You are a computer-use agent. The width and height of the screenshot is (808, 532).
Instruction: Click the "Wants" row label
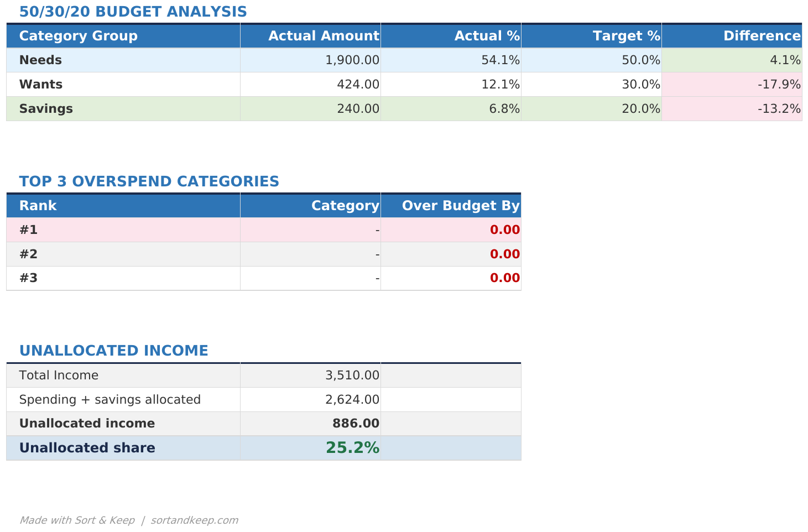(40, 85)
